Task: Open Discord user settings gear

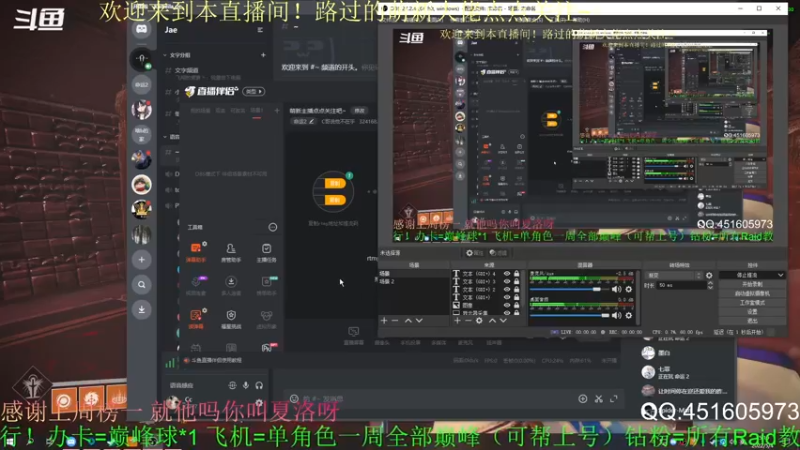Action: 259,403
